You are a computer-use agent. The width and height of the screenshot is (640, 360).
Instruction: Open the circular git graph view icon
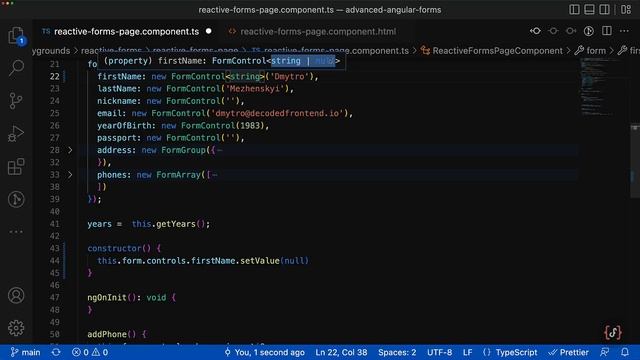click(x=16, y=199)
